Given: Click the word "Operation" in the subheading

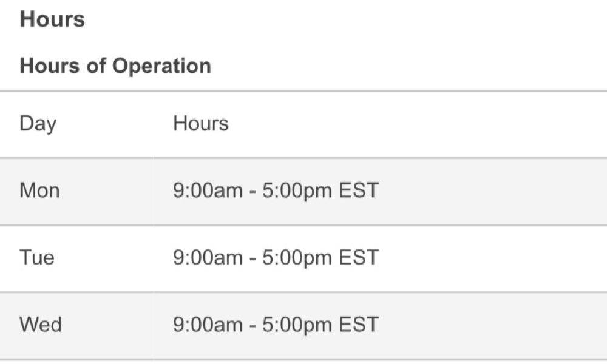Looking at the screenshot, I should point(161,66).
